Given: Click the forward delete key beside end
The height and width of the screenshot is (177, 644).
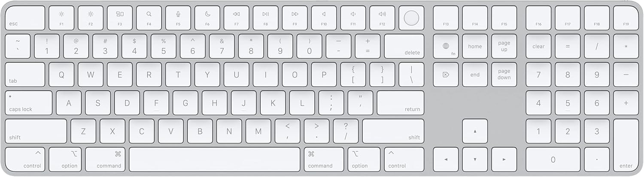Looking at the screenshot, I should pyautogui.click(x=446, y=75).
